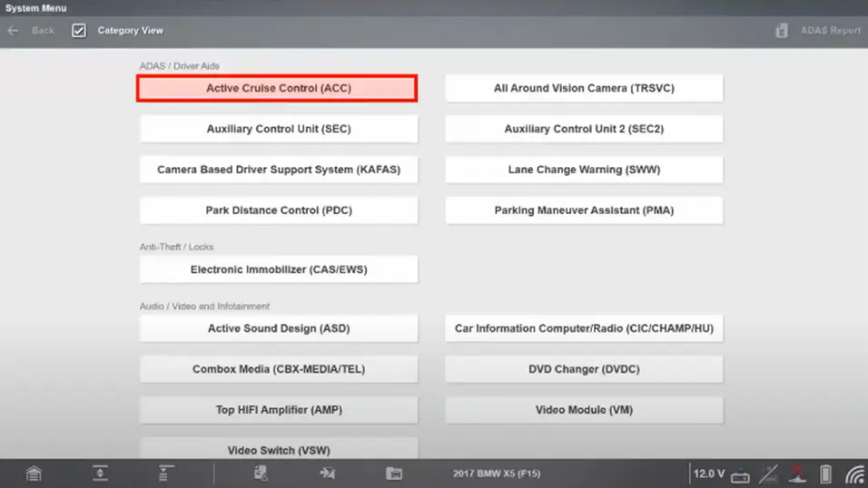
Task: Click the Home icon in bottom bar
Action: (x=34, y=473)
